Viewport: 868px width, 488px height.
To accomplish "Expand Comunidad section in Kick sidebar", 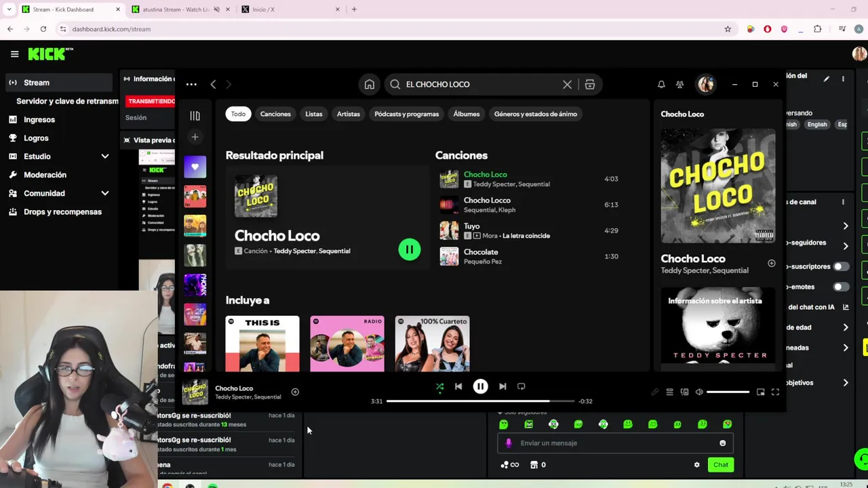I will coord(104,193).
